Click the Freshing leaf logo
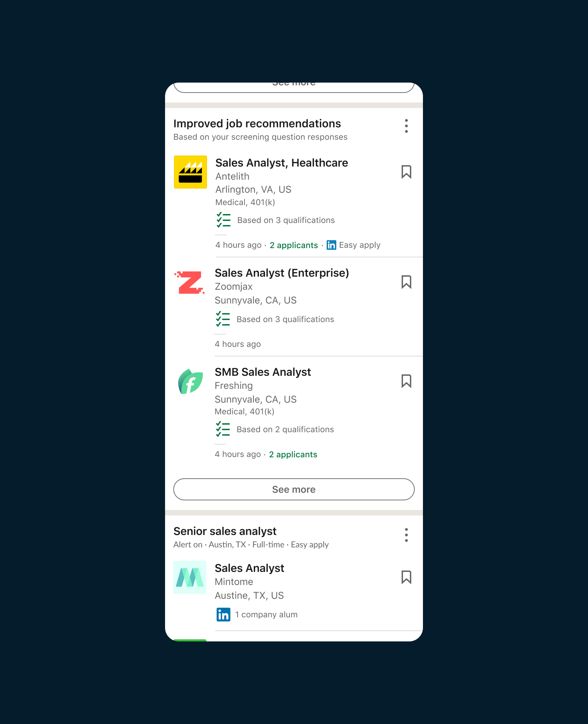This screenshot has width=588, height=724. 190,381
